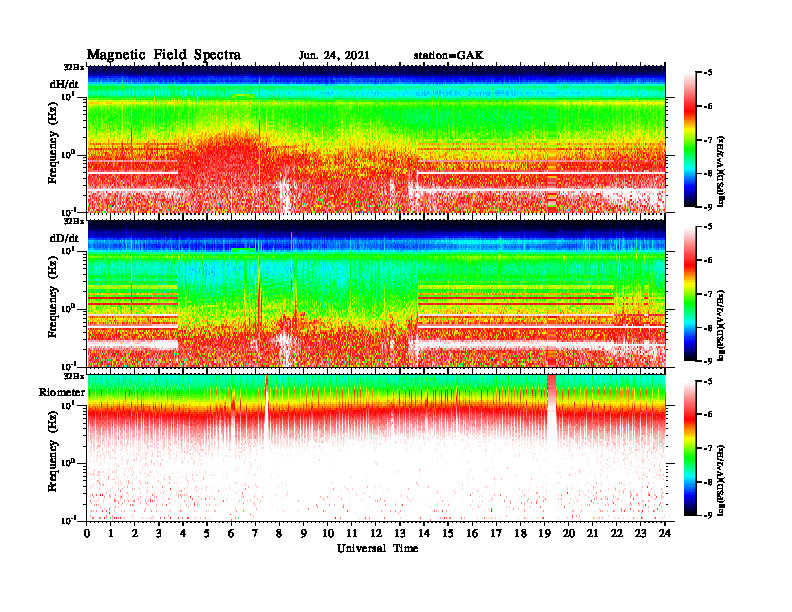Click the "-5" tick on the dH/dt color scale
Screen dimensions: 792x612
(x=708, y=73)
